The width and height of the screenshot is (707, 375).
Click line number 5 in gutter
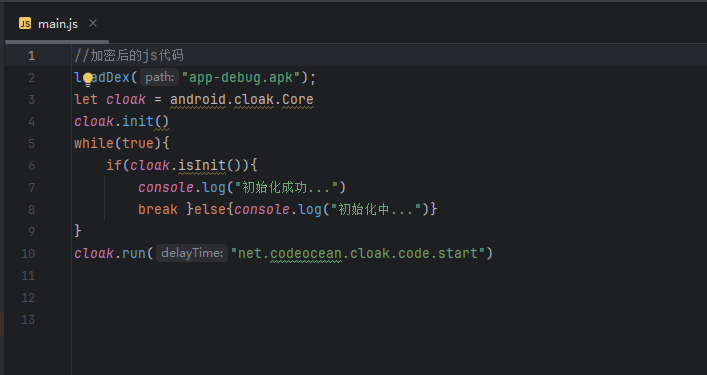point(32,143)
